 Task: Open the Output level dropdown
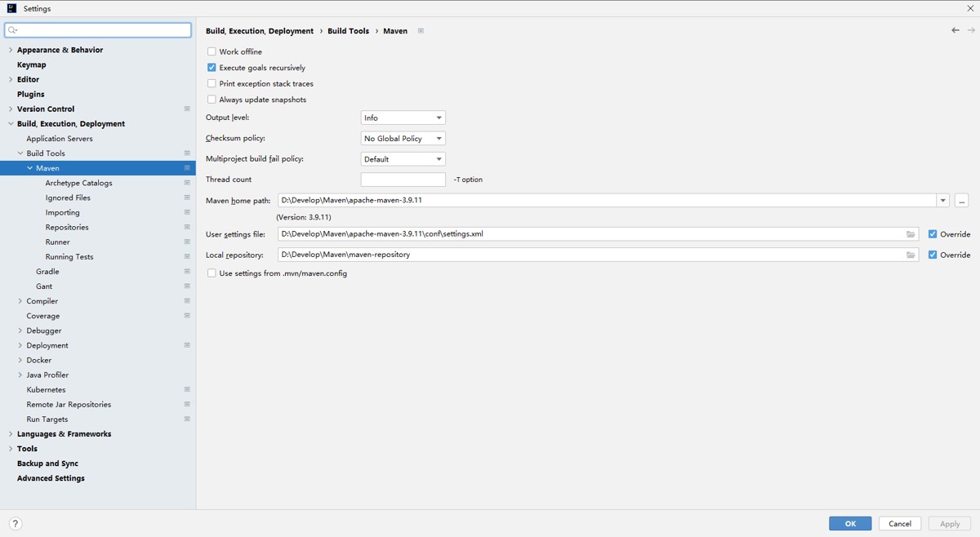[x=403, y=118]
